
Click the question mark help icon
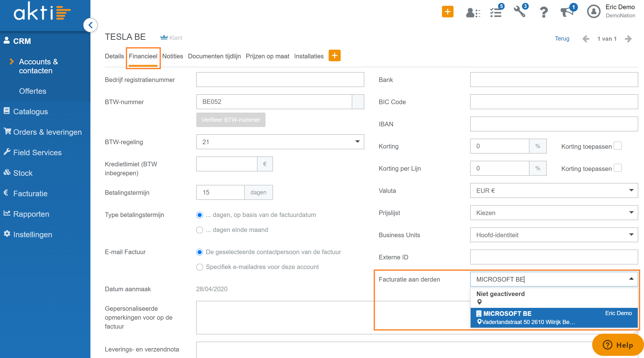[543, 12]
